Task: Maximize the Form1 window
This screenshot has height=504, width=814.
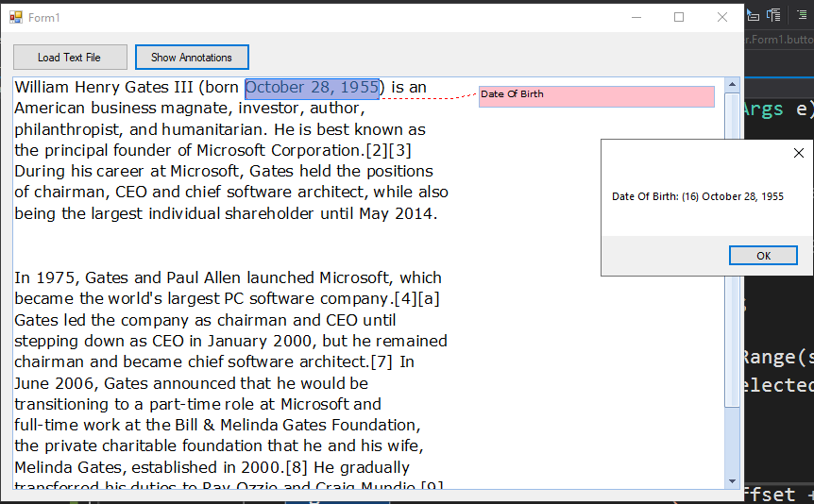Action: tap(679, 17)
